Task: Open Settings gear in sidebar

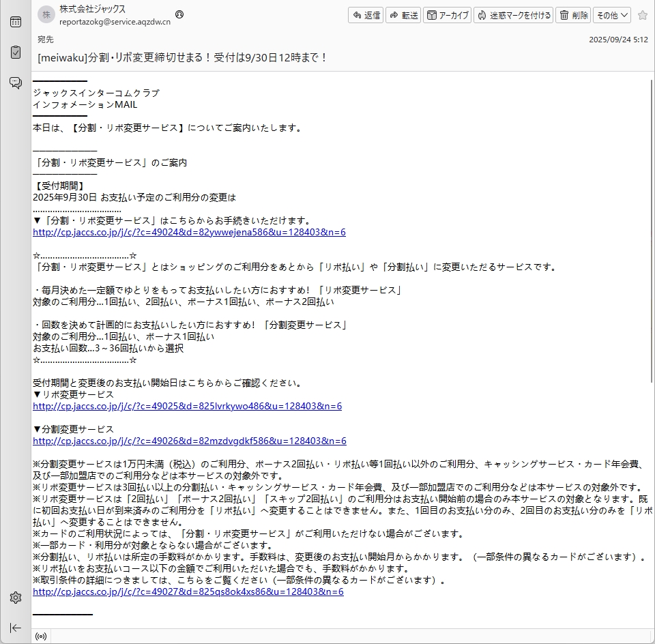Action: pyautogui.click(x=15, y=598)
